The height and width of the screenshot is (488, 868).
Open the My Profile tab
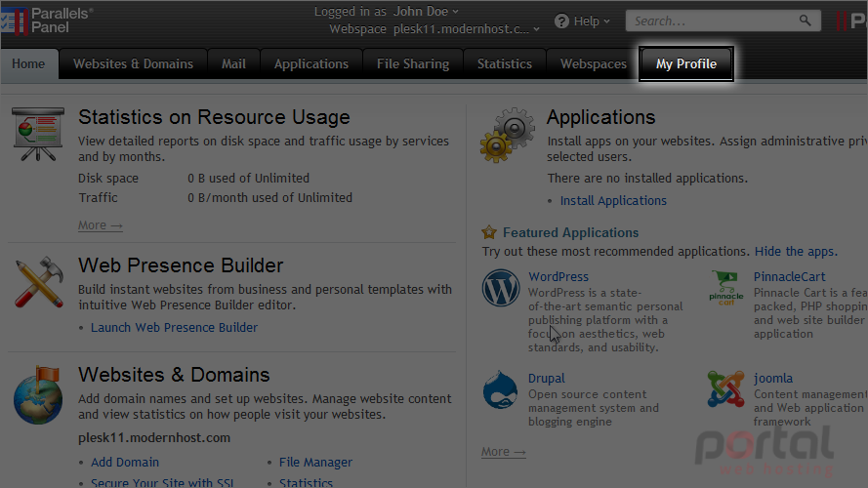(686, 63)
